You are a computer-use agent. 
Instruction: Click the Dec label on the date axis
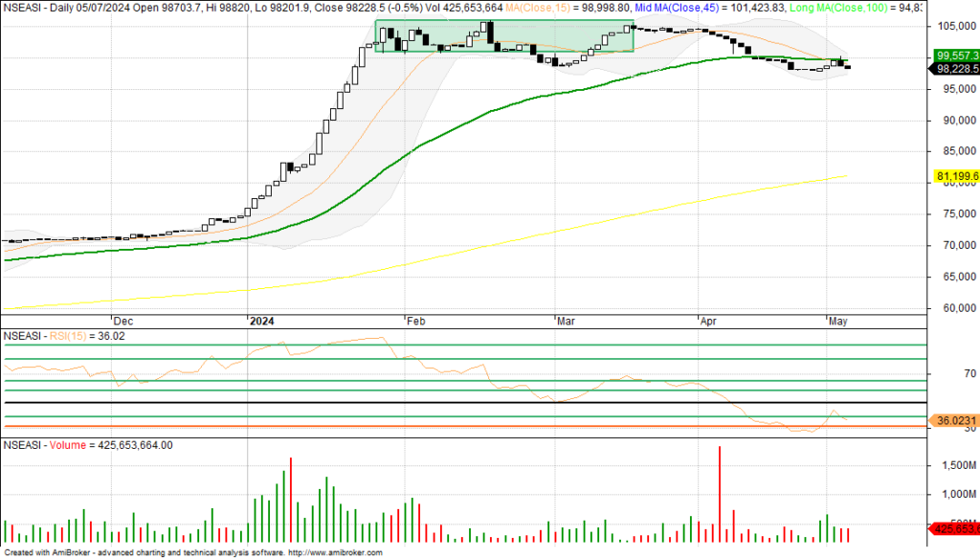pyautogui.click(x=122, y=322)
